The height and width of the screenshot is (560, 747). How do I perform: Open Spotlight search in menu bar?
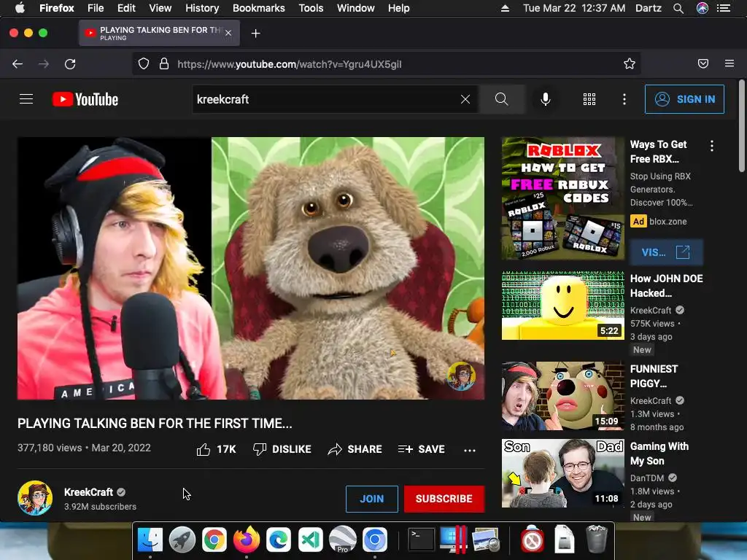tap(678, 8)
